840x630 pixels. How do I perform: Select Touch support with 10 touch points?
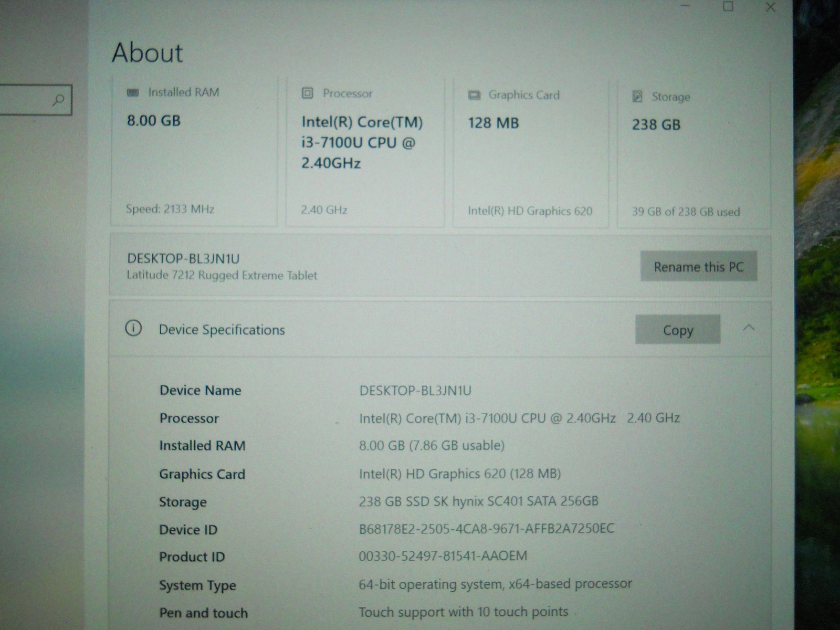click(464, 612)
